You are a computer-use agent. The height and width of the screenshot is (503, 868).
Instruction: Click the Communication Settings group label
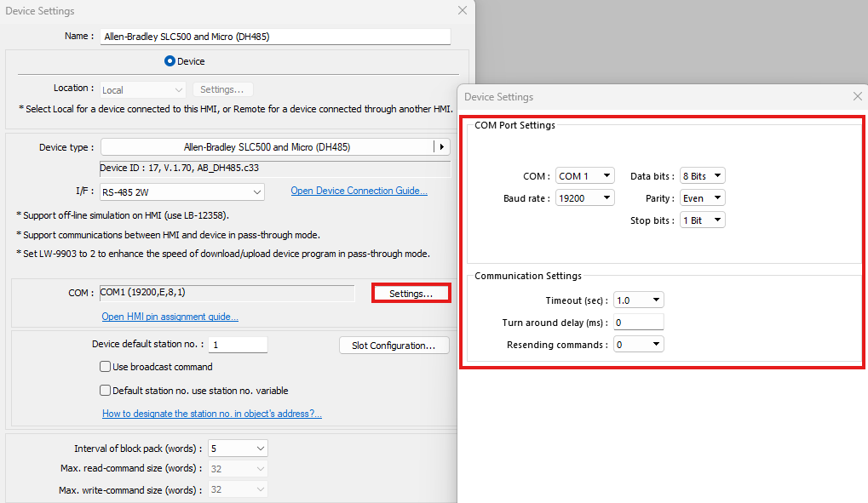coord(527,276)
